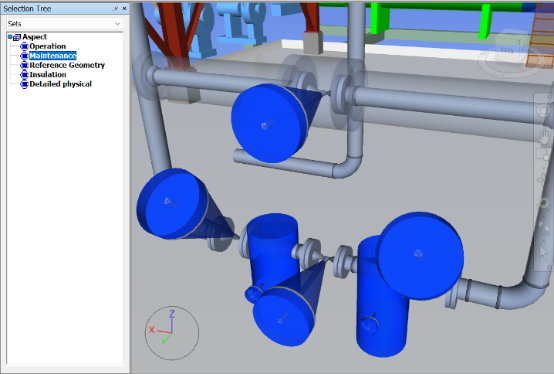Click the N compass direction under the ViewCube
The image size is (554, 374).
tap(499, 75)
